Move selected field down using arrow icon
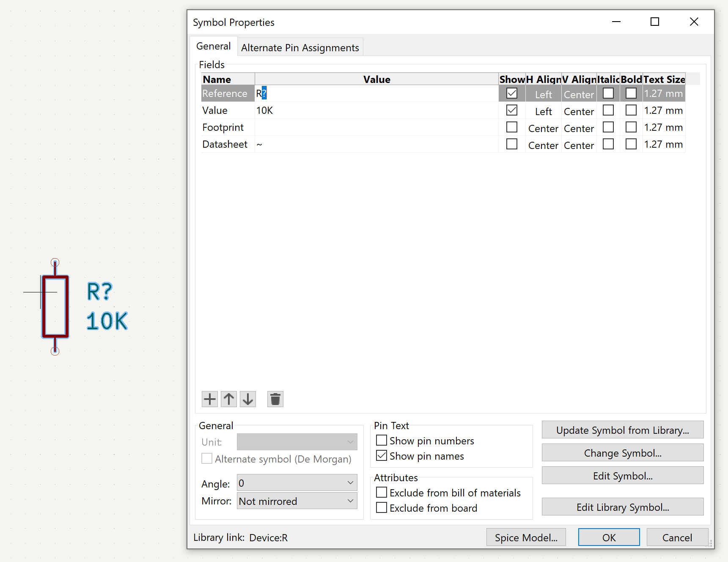 pyautogui.click(x=247, y=399)
